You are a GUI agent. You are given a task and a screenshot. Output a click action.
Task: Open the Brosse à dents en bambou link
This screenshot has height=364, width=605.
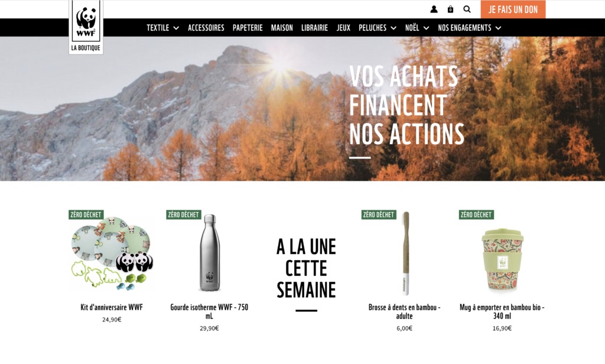[x=404, y=311]
